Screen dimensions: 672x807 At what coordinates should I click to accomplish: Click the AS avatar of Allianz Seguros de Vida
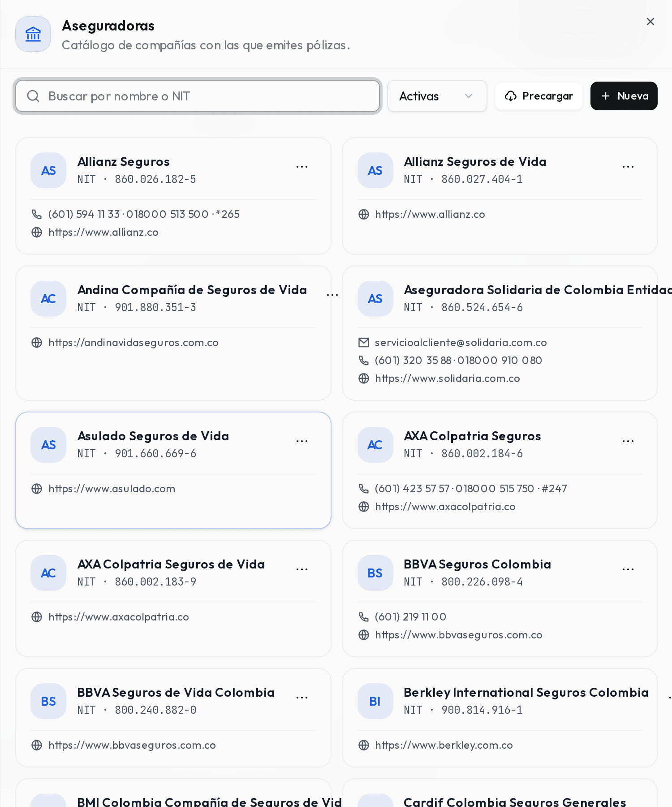click(x=375, y=170)
